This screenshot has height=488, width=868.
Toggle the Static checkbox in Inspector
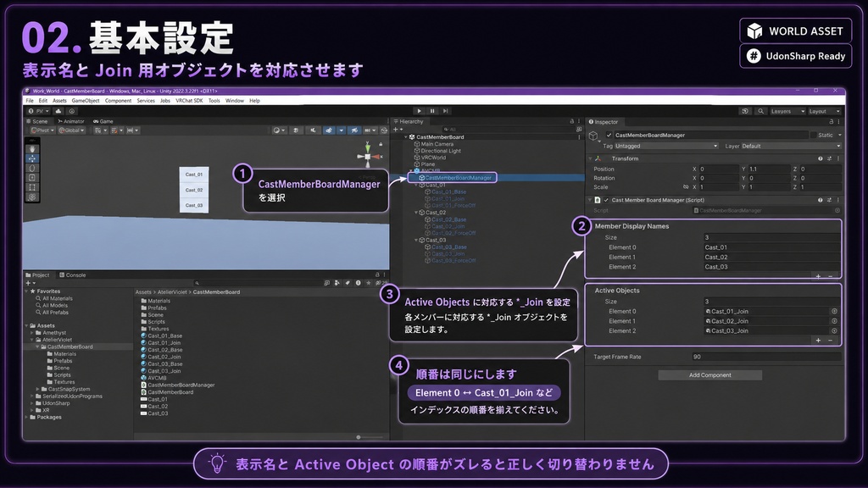(x=813, y=135)
